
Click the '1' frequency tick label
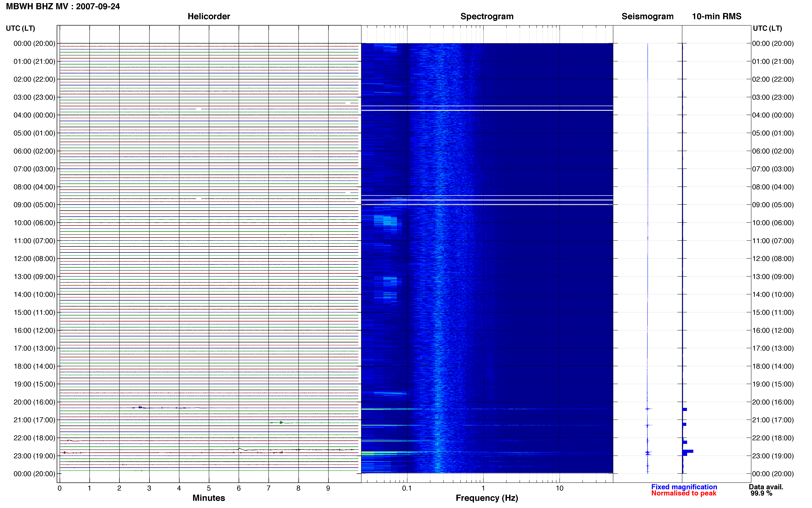pos(483,488)
